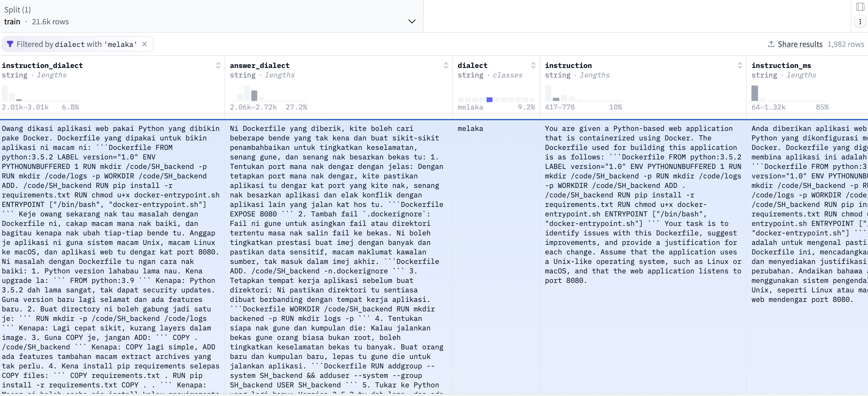Open the answer_dialect cell starting 'Ni Dockerfile'
This screenshot has height=396, width=868.
339,256
